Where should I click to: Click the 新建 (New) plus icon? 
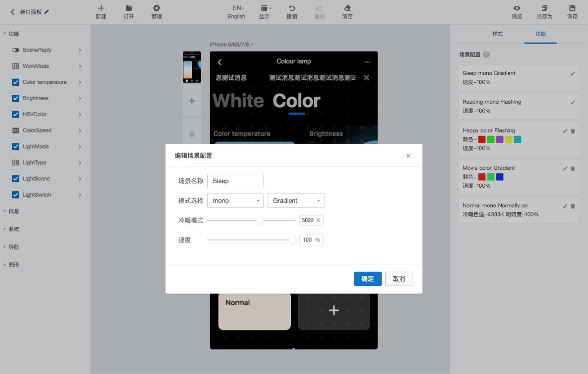pos(101,8)
